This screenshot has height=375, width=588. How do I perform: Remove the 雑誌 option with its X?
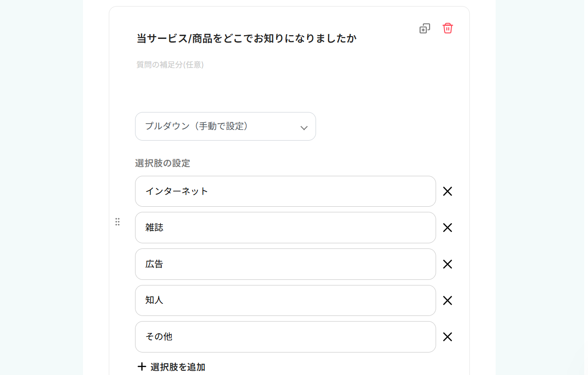click(x=448, y=228)
